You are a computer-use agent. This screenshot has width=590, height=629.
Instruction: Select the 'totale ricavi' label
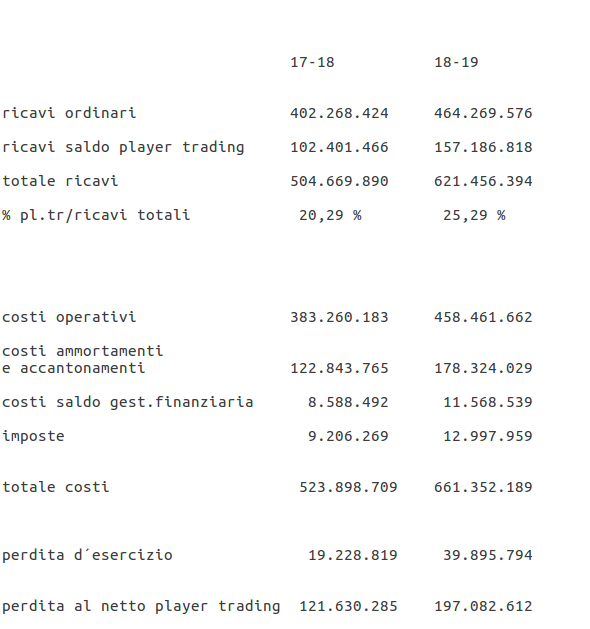[60, 181]
